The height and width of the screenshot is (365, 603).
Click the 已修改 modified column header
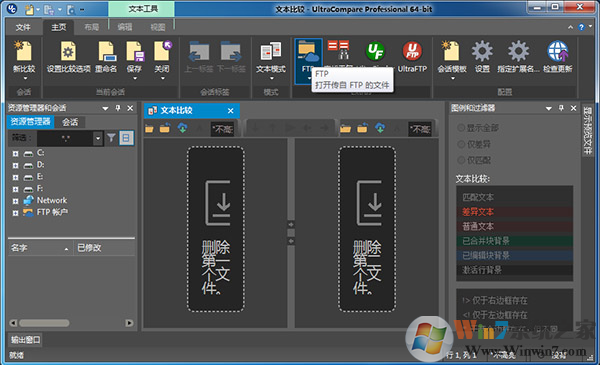(x=104, y=248)
